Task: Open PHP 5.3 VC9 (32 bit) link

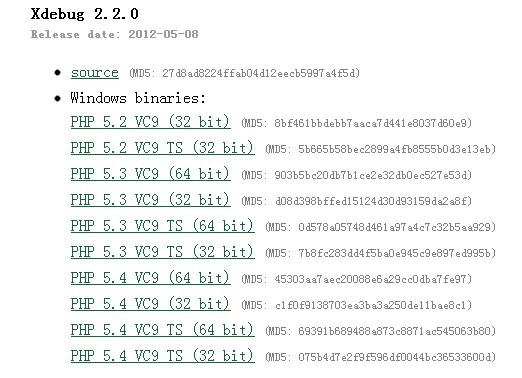Action: click(150, 200)
